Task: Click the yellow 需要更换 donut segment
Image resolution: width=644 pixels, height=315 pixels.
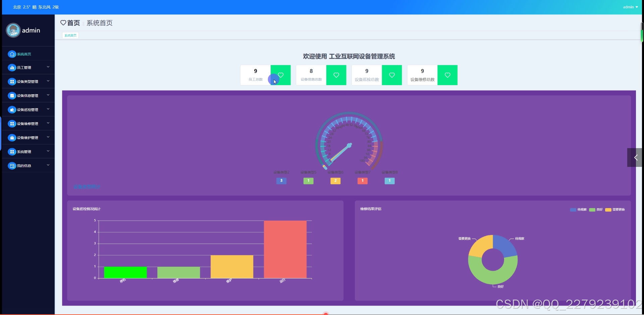Action: [480, 246]
